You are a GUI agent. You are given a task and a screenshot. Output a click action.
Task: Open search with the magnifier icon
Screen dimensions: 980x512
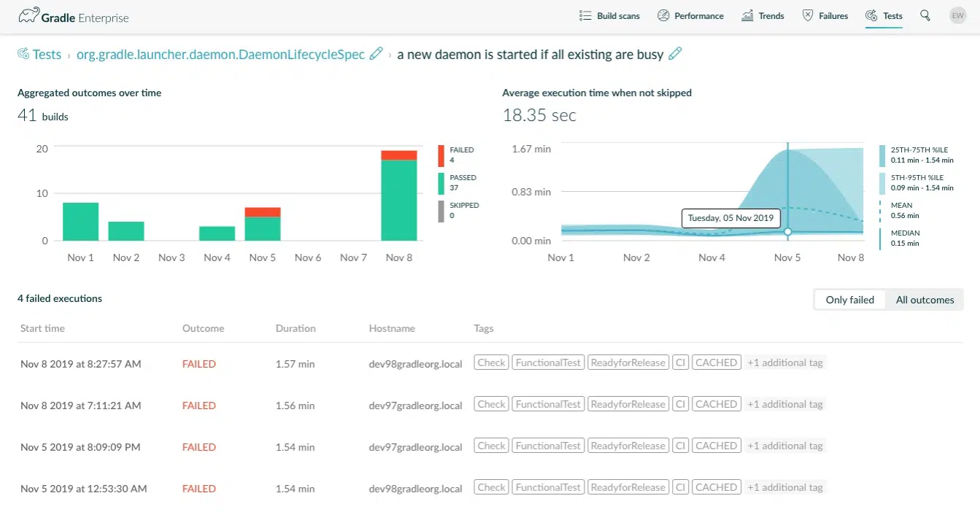[x=925, y=15]
